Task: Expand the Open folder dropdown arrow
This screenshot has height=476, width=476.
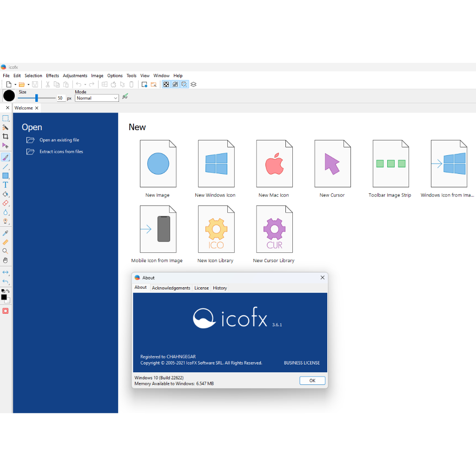Action: point(28,85)
